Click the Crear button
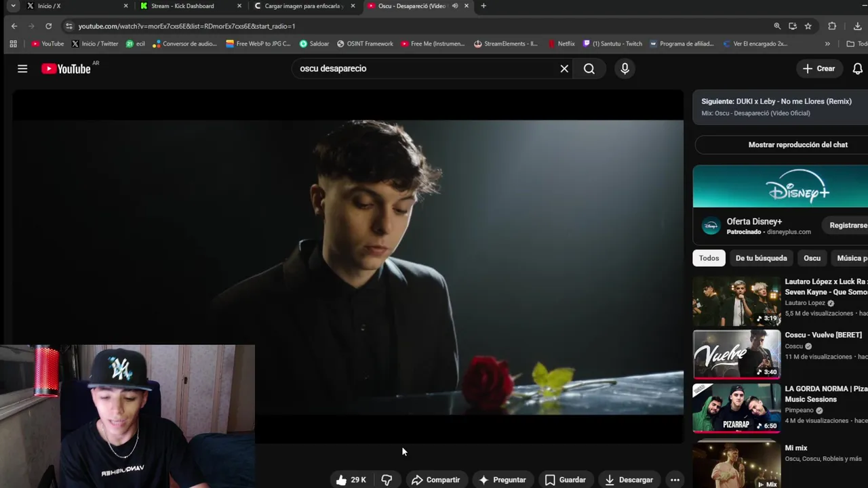 [x=818, y=68]
